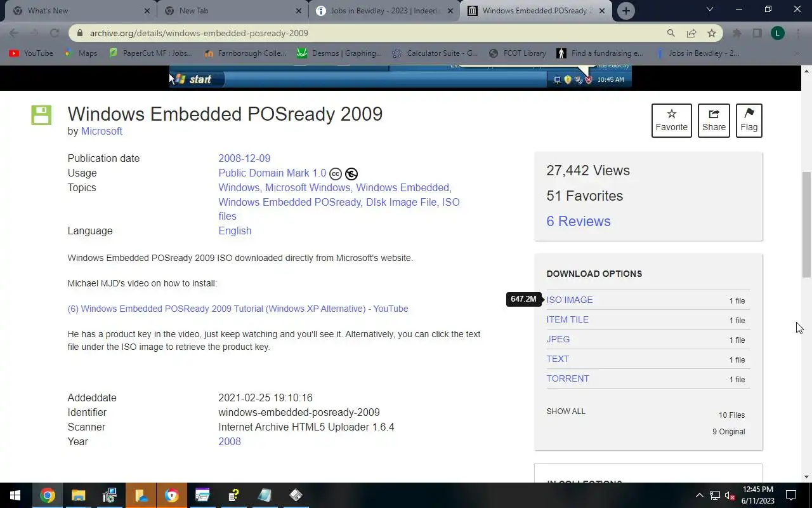Open the profile L avatar
The width and height of the screenshot is (812, 508).
point(778,33)
